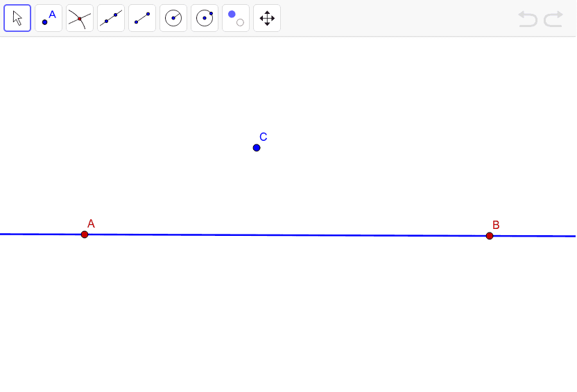Click the Undo arrow

coord(528,19)
